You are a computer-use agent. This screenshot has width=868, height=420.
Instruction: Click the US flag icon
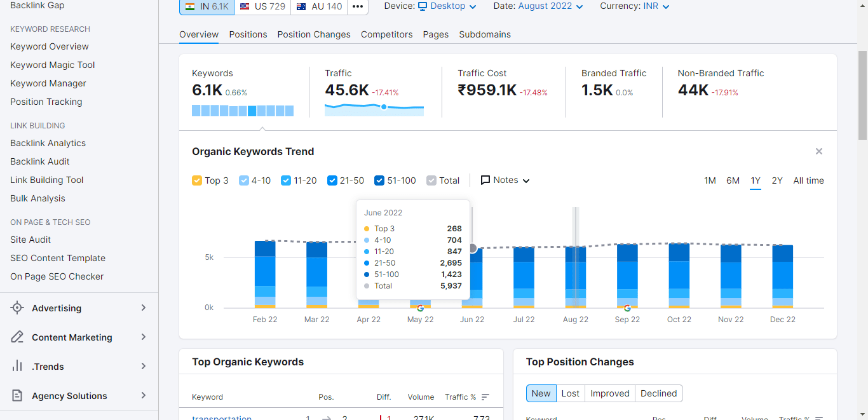click(245, 6)
